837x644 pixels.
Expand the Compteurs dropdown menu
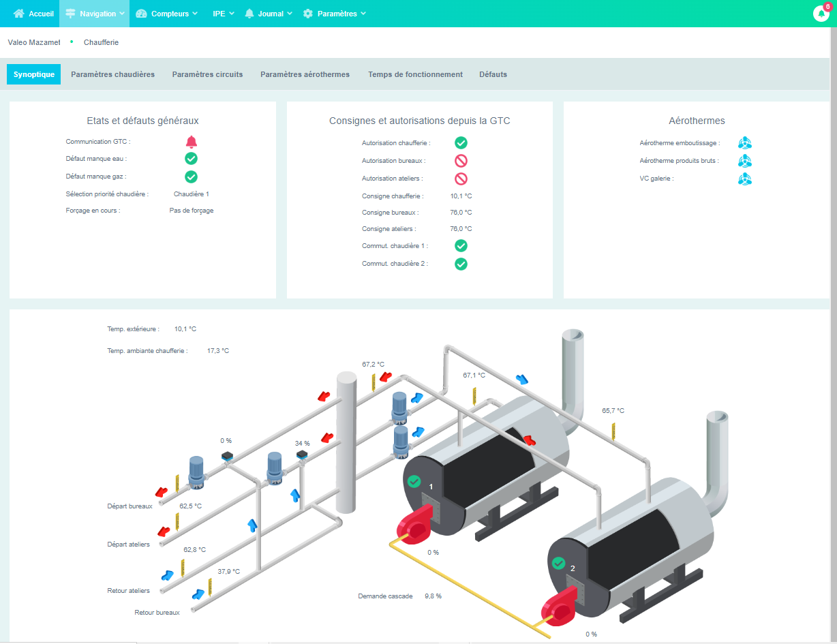coord(167,14)
